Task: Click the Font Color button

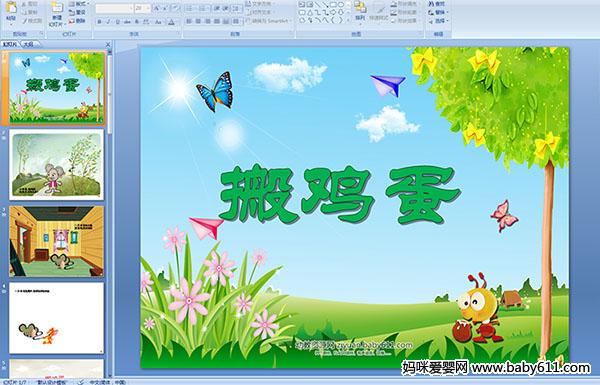Action: point(171,22)
